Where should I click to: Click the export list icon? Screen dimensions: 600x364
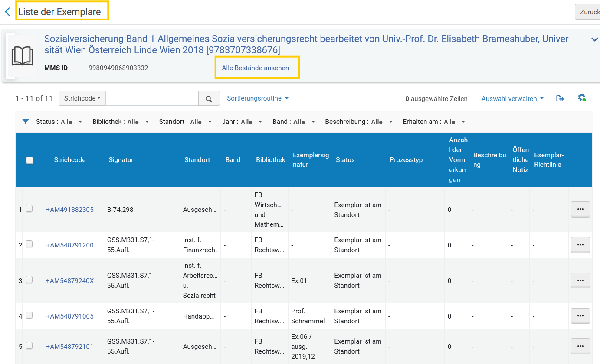click(560, 98)
